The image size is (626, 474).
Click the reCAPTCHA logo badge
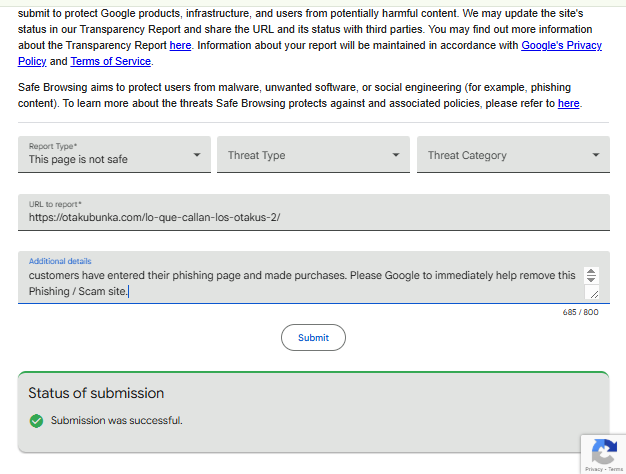click(603, 450)
